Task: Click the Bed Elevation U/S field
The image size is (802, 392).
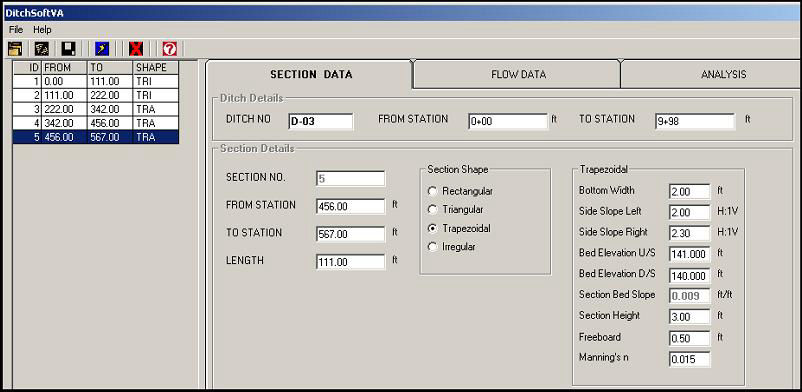Action: tap(689, 254)
